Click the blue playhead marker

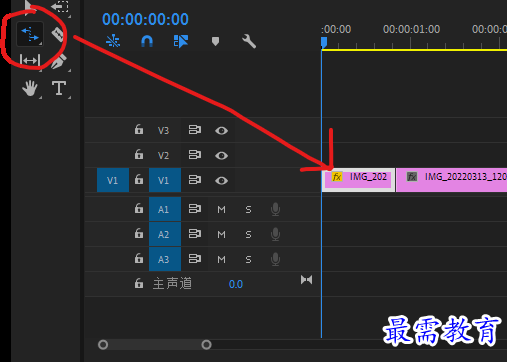click(x=324, y=42)
